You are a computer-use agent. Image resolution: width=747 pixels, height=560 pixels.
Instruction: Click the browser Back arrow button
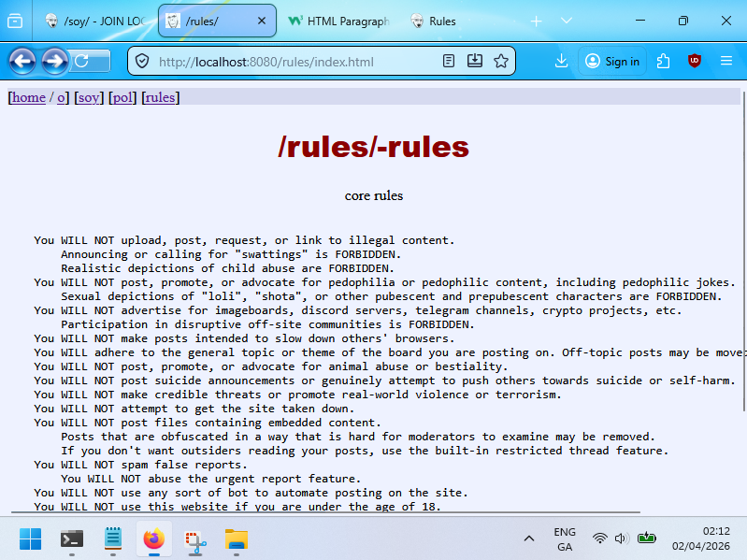point(22,62)
